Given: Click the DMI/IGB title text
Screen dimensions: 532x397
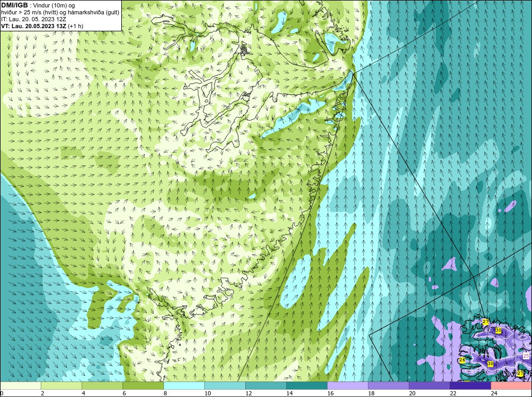Looking at the screenshot, I should coord(14,5).
